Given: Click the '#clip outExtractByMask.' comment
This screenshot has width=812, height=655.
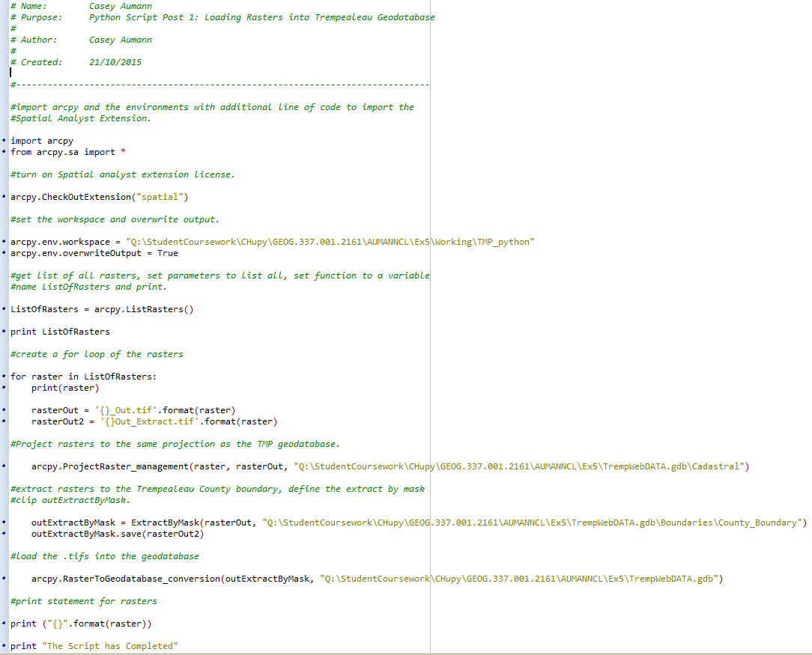Looking at the screenshot, I should [x=70, y=500].
